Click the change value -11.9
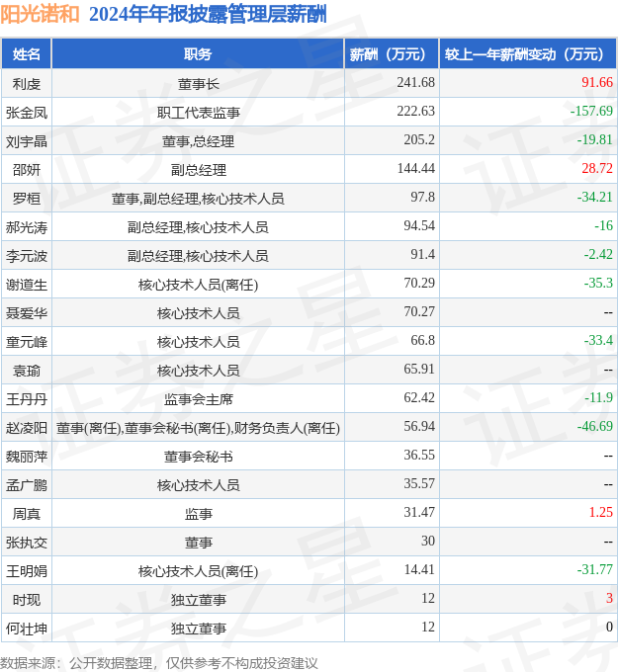 (598, 398)
